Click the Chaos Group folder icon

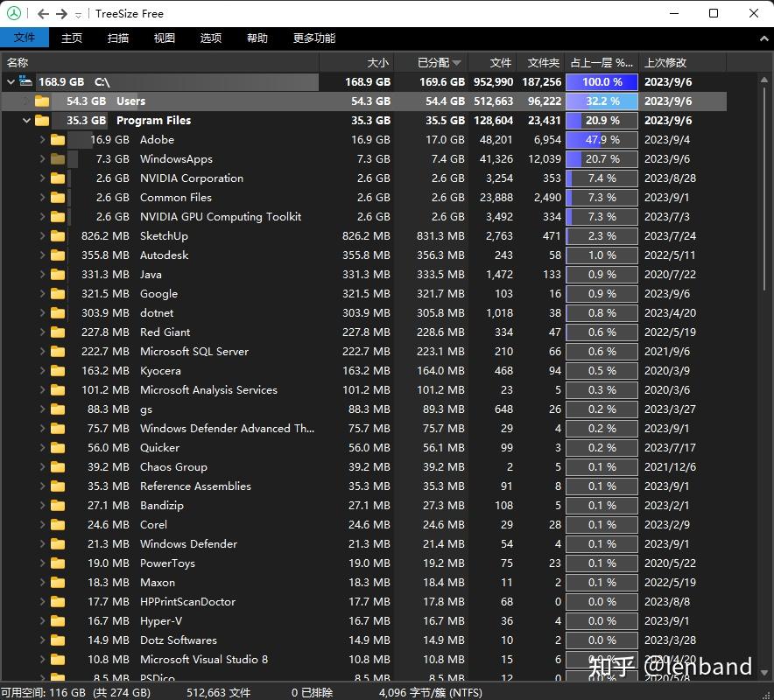58,466
